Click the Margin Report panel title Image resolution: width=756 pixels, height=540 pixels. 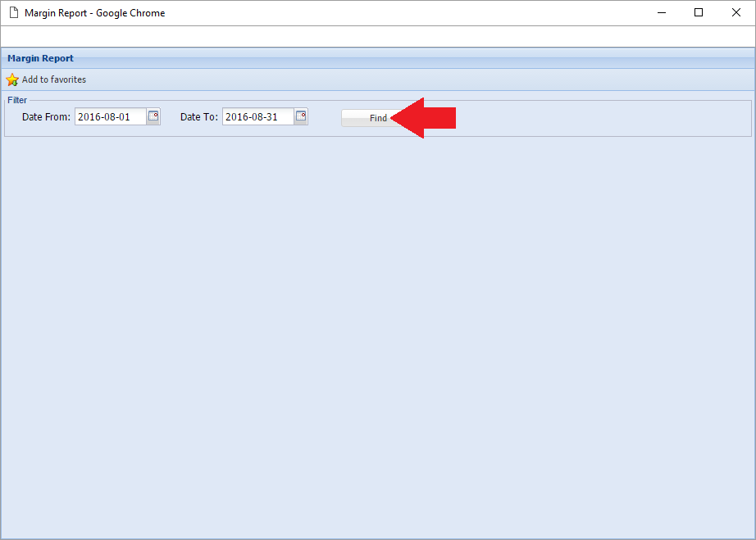tap(40, 58)
